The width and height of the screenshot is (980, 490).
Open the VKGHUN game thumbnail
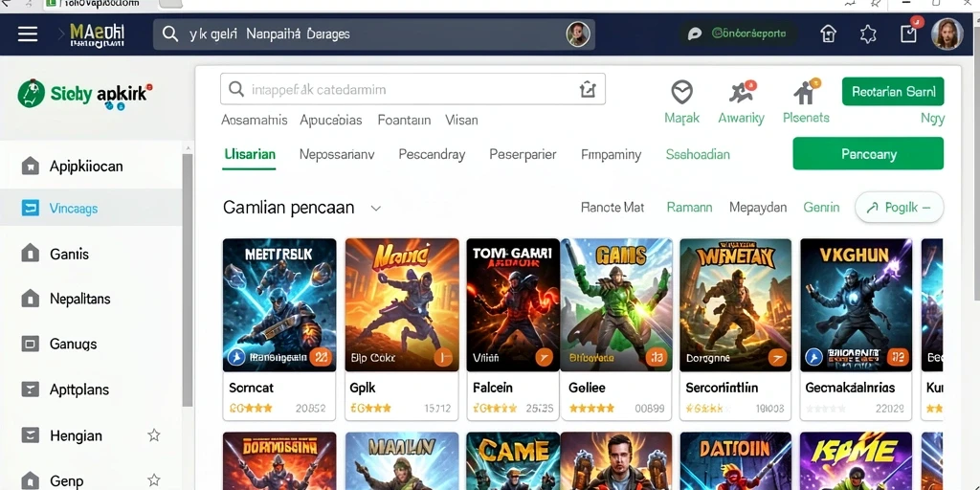point(856,305)
